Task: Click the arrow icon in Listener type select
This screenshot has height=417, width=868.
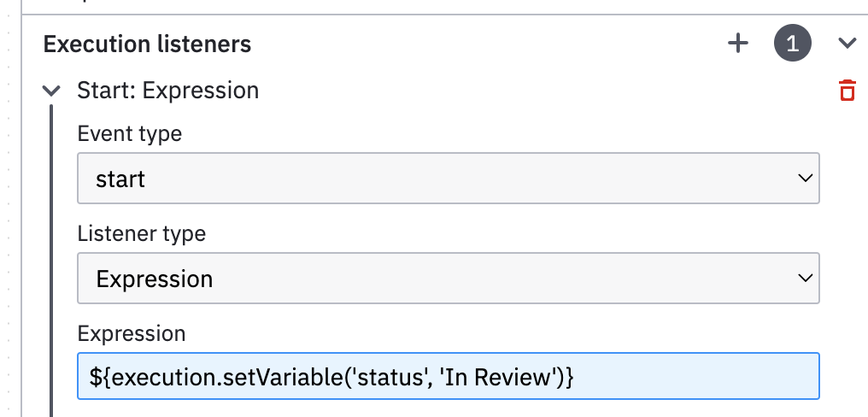Action: tap(806, 278)
